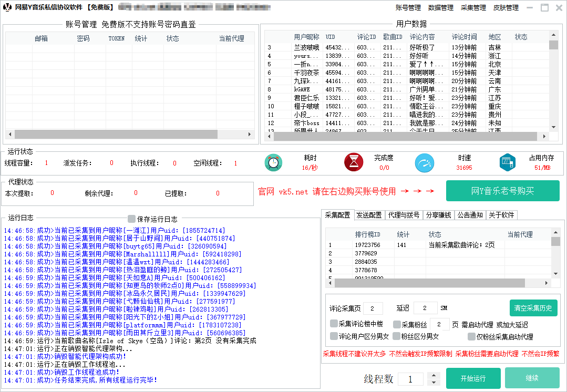Select 排行榜ID row 19723756
The height and width of the screenshot is (392, 567).
pos(439,245)
